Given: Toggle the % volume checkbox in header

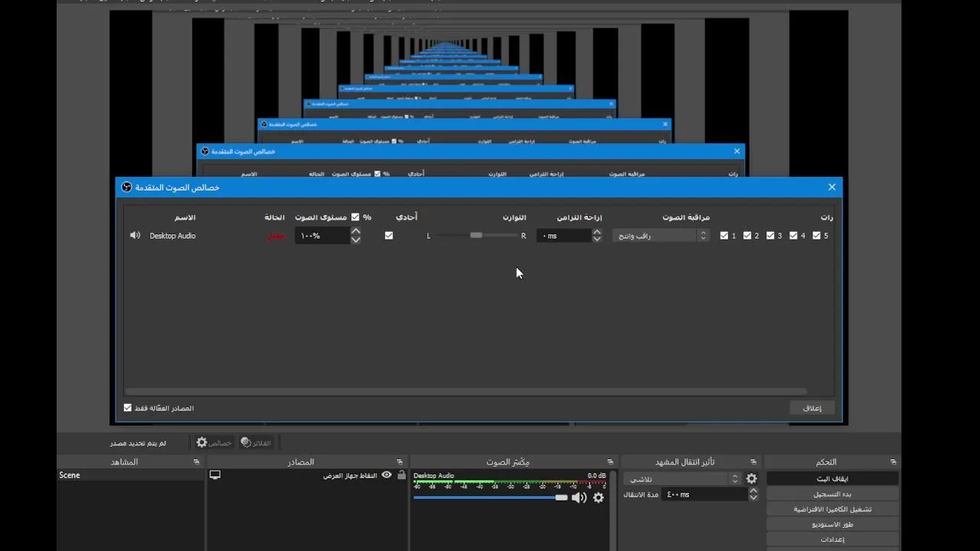Looking at the screenshot, I should coord(355,217).
